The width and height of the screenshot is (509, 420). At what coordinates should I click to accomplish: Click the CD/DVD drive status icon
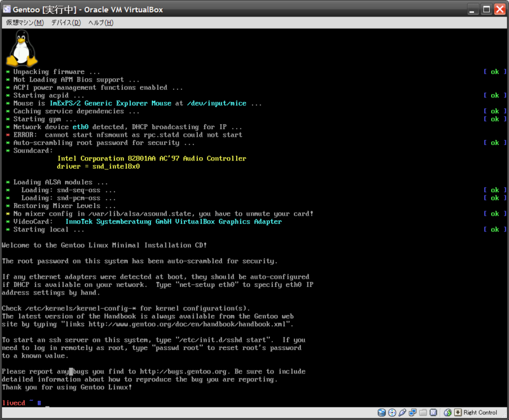coord(392,412)
